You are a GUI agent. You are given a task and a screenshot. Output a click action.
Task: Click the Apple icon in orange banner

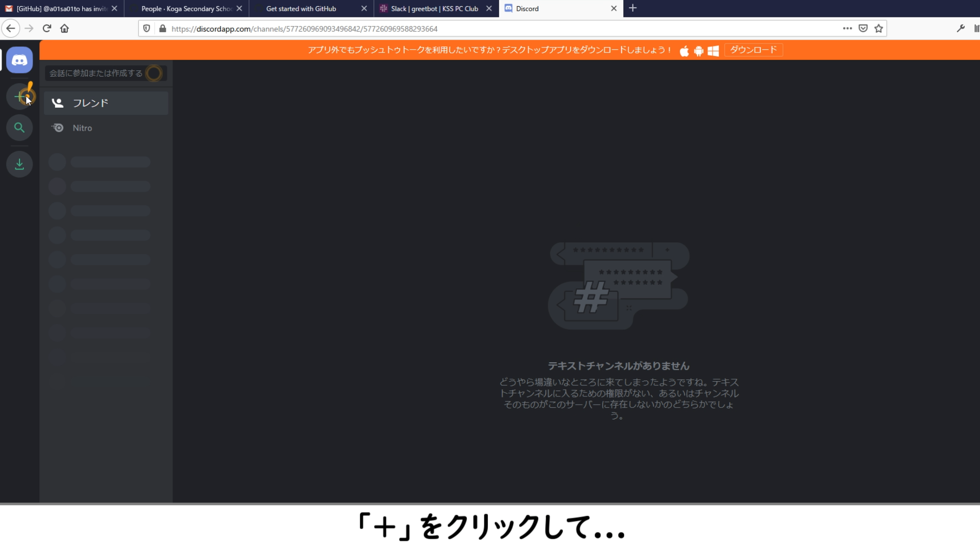pos(684,51)
